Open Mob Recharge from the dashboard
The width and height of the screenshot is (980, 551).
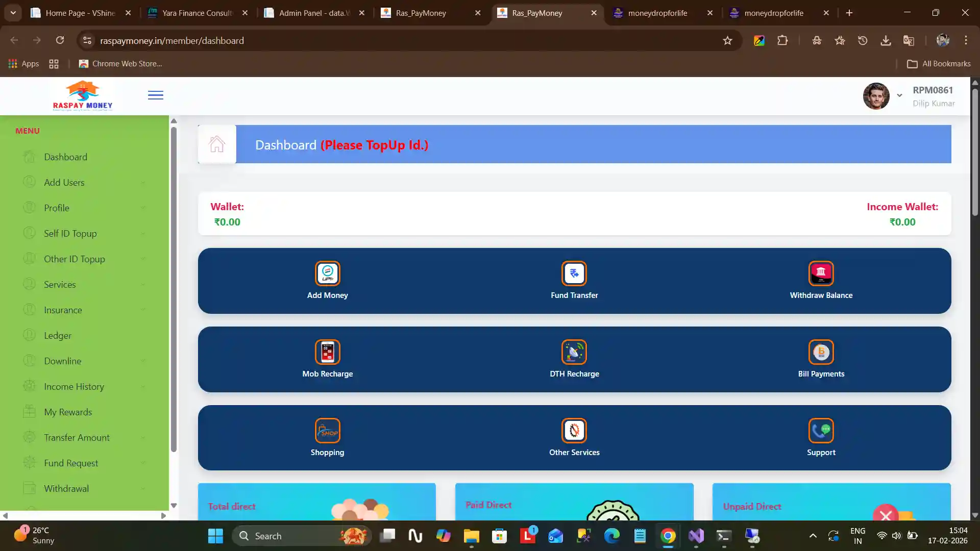coord(327,352)
